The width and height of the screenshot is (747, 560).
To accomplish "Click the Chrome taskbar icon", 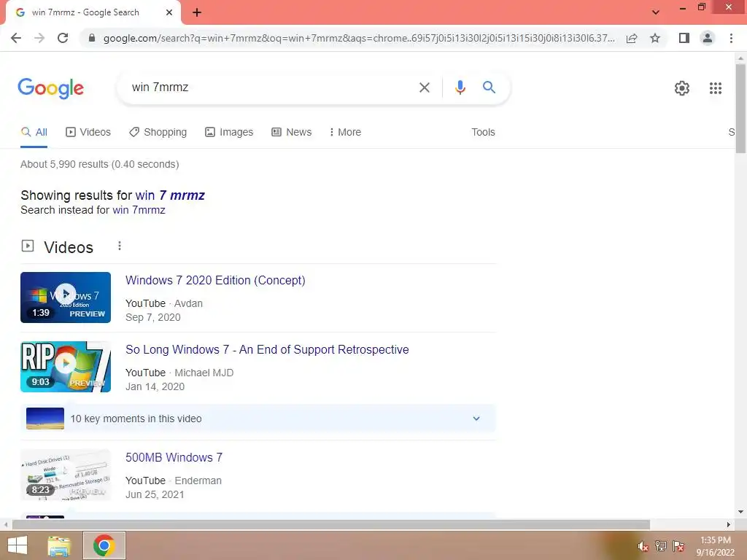I will pos(104,545).
